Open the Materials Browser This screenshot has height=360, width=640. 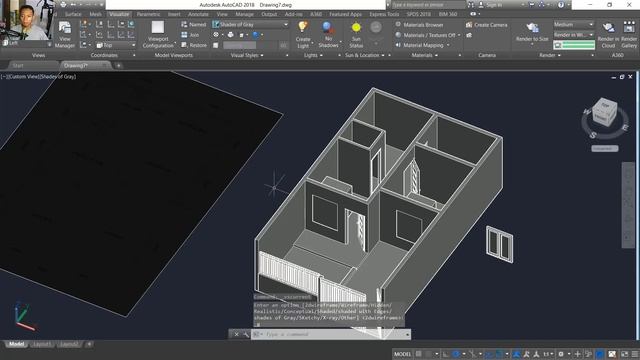[x=419, y=25]
